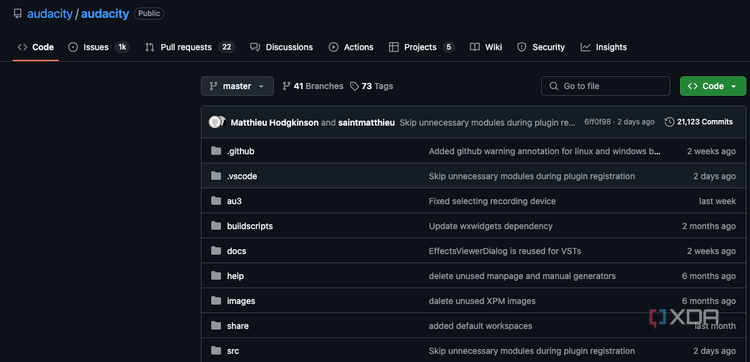Open 'EffectsViewerDialog is reused for VSTs' commit
Viewport: 750px width, 362px height.
tap(505, 251)
